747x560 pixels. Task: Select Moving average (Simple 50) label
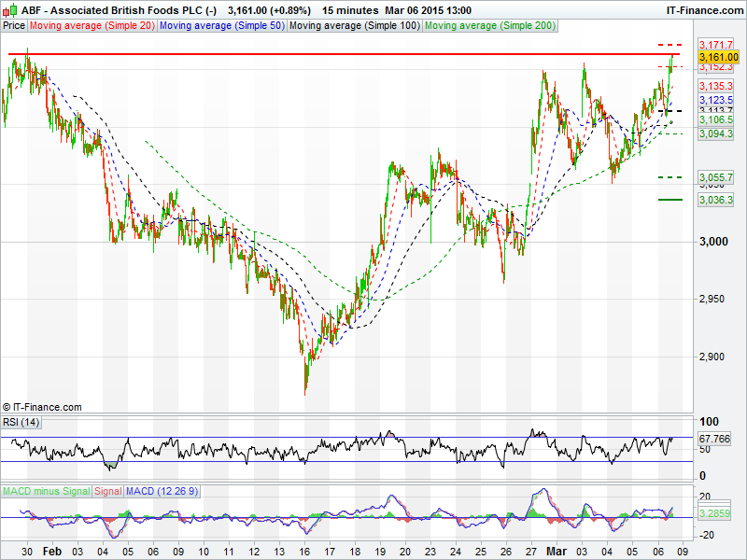coord(220,25)
